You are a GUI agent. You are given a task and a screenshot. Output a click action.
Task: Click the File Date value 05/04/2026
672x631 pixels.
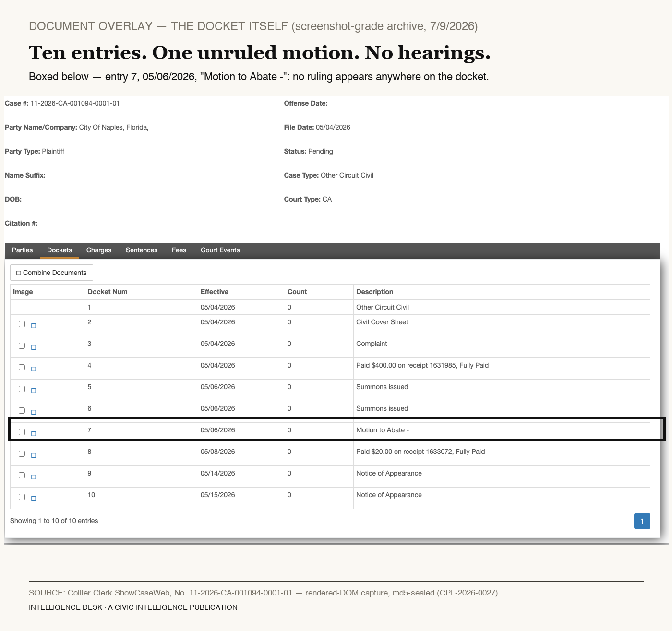333,127
